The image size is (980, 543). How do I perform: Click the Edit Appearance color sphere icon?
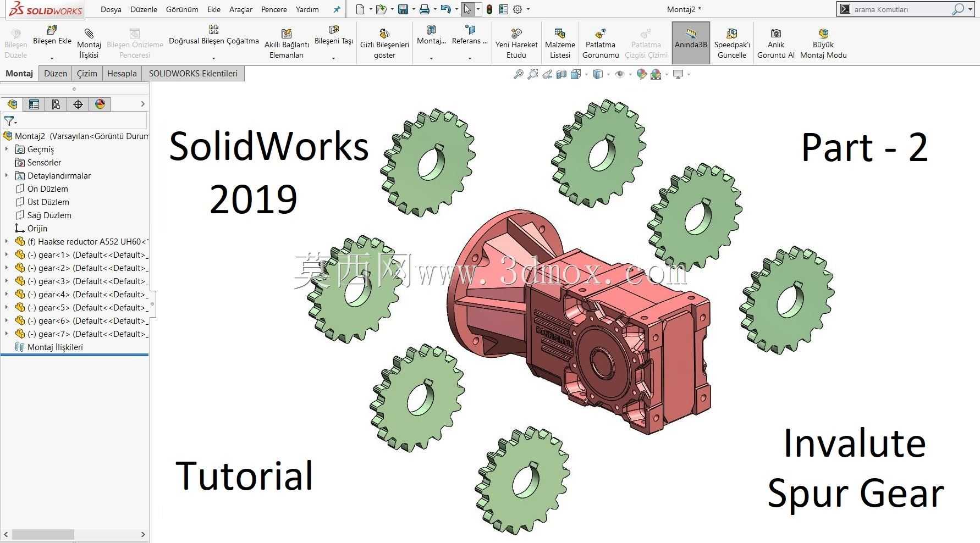(x=641, y=74)
